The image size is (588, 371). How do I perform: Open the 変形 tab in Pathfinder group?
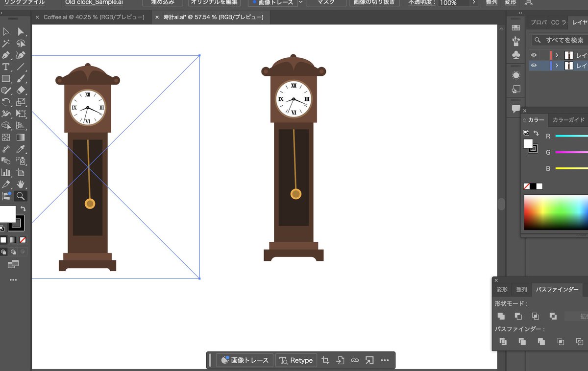tap(502, 290)
